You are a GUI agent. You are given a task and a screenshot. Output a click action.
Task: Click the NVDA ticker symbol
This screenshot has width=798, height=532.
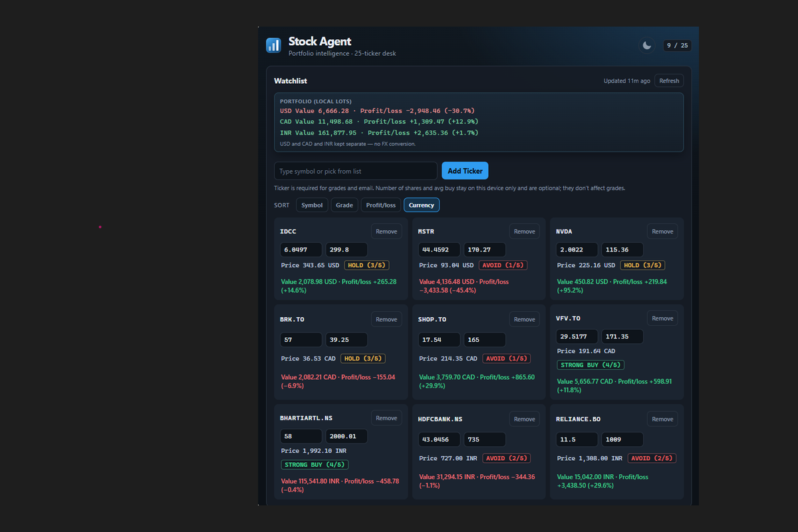[564, 231]
